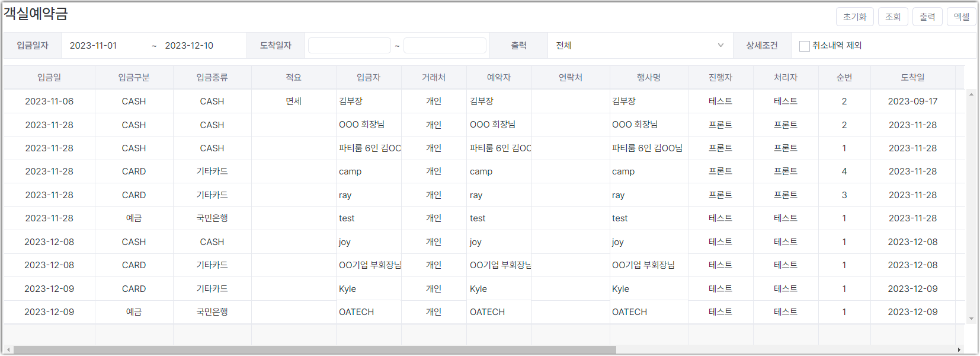Click the horizontal scrollbar thumb at bottom
The height and width of the screenshot is (356, 980).
pos(315,350)
